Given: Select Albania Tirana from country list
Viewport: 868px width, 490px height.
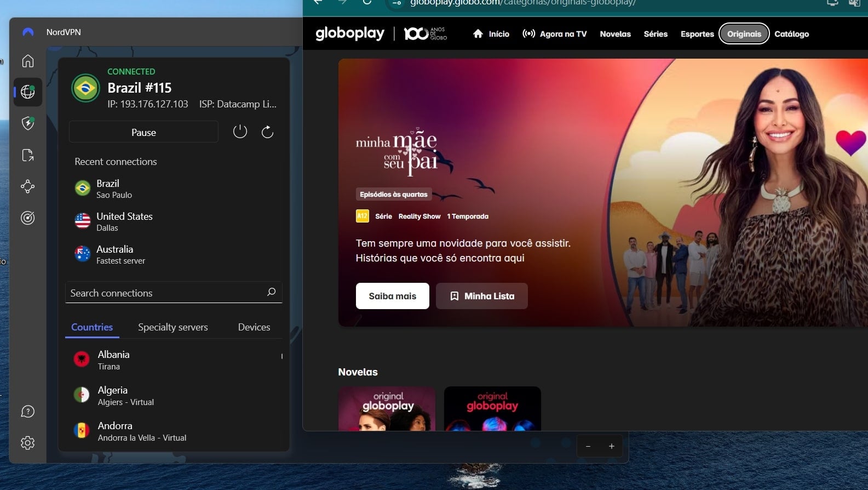Looking at the screenshot, I should point(174,360).
